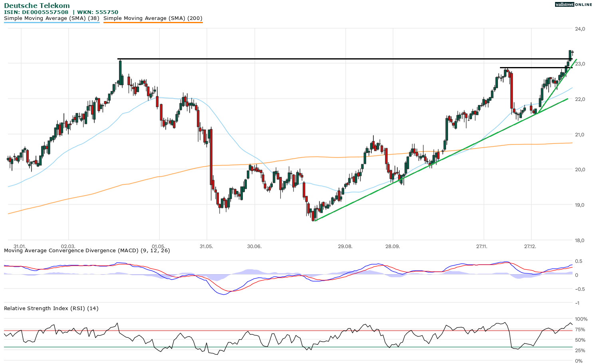Click the light blue SMA 38 legend line

coord(52,22)
